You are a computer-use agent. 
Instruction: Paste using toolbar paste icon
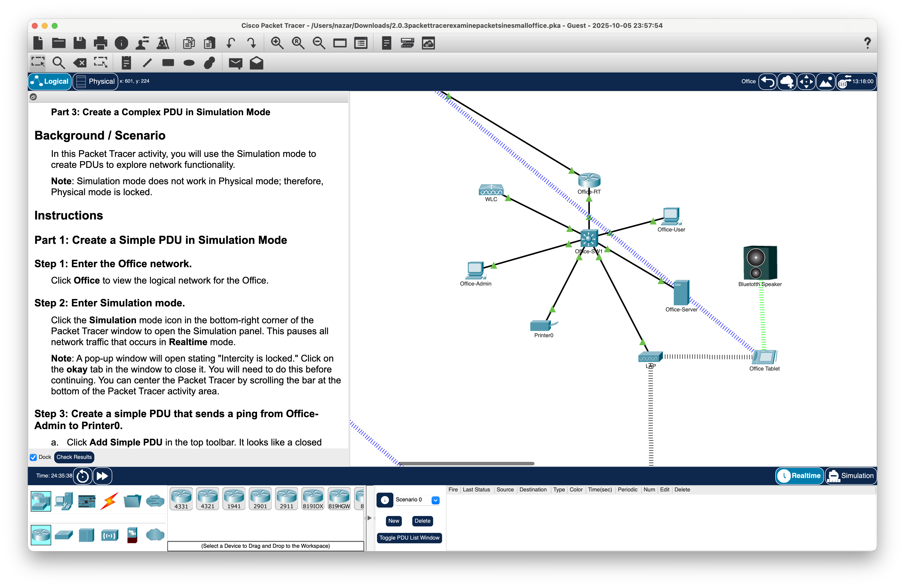(x=209, y=43)
